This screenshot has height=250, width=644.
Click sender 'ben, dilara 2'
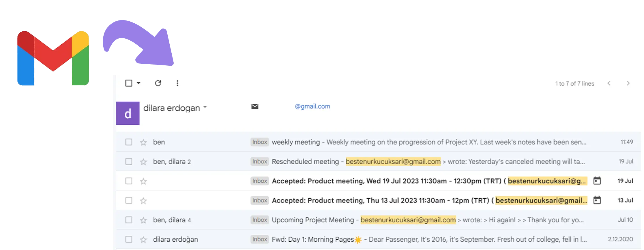click(172, 162)
